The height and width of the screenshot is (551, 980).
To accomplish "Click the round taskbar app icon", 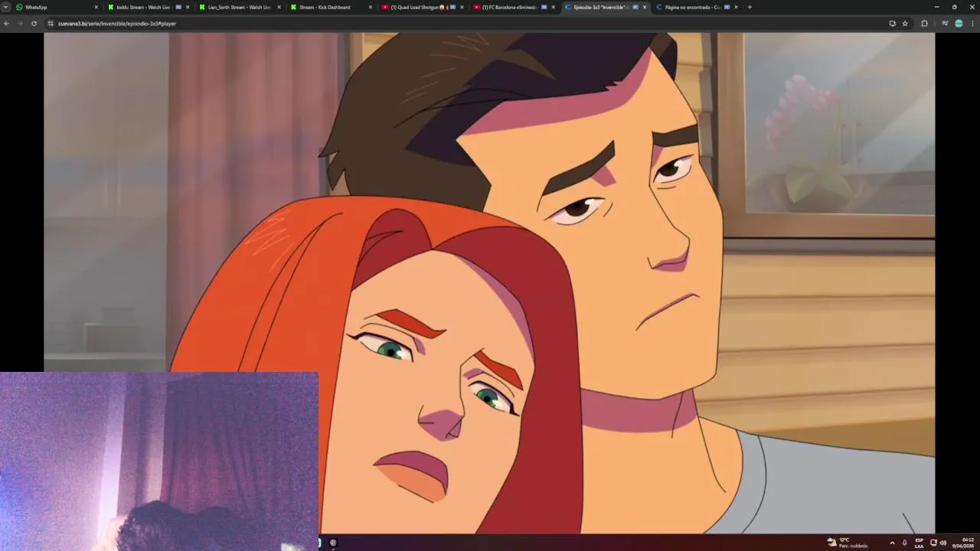I will point(333,543).
